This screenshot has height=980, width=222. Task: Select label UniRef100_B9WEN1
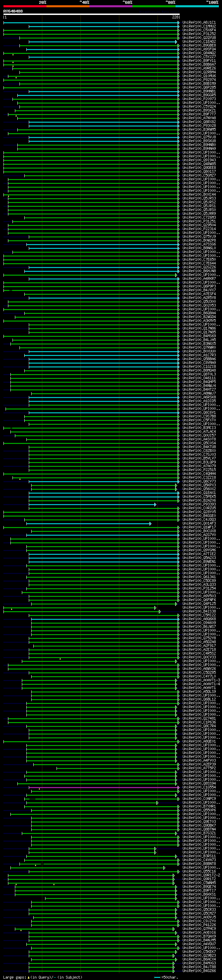(199, 561)
